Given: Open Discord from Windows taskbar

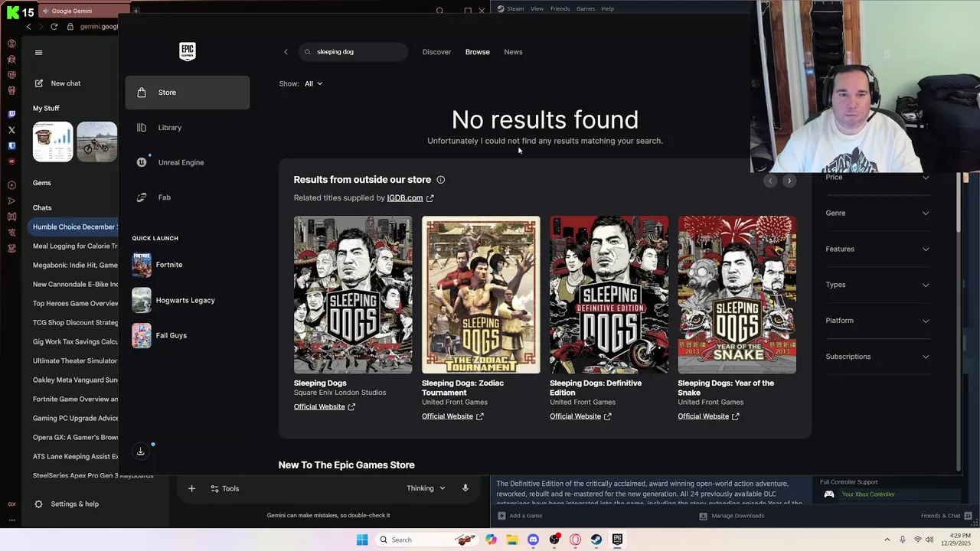Looking at the screenshot, I should [534, 540].
